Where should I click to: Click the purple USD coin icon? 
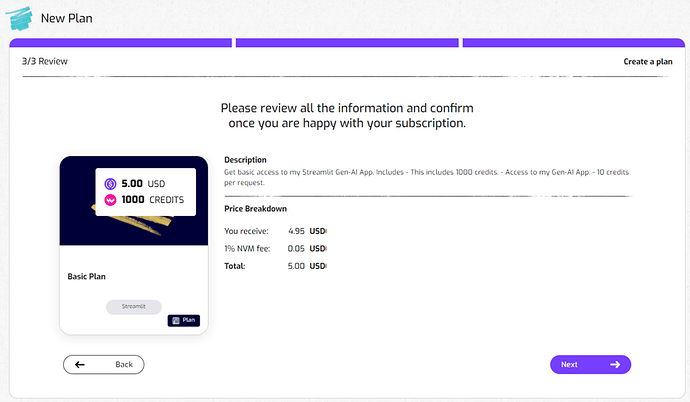(x=109, y=184)
